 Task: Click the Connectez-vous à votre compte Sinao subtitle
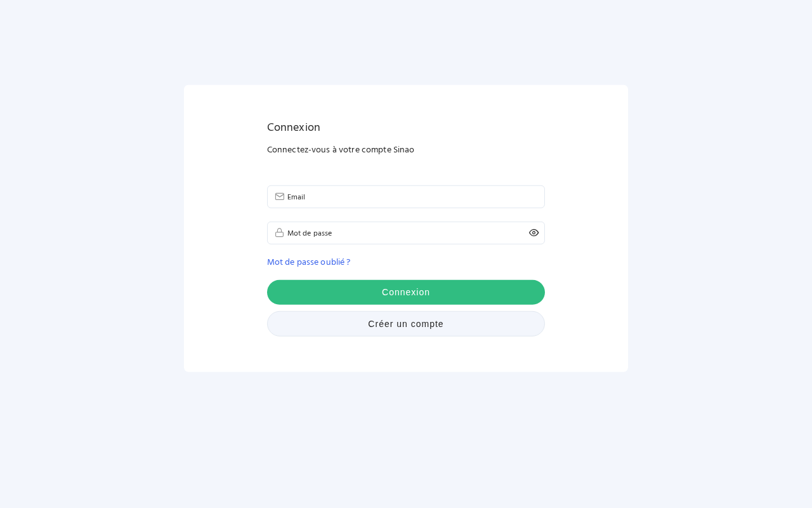click(x=341, y=150)
